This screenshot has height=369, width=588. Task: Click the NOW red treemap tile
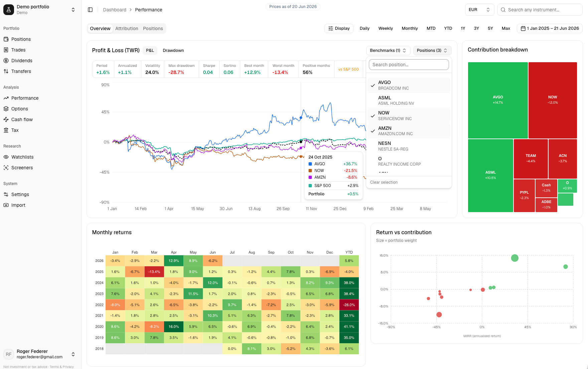point(553,100)
